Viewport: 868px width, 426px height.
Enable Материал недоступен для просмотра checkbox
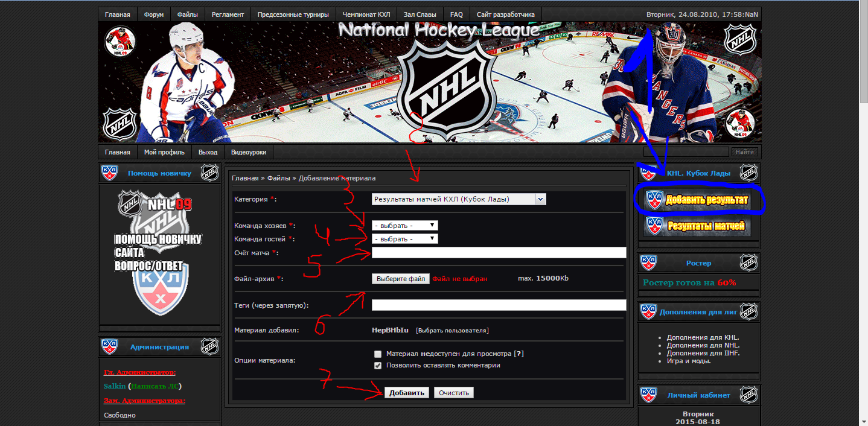[x=378, y=354]
